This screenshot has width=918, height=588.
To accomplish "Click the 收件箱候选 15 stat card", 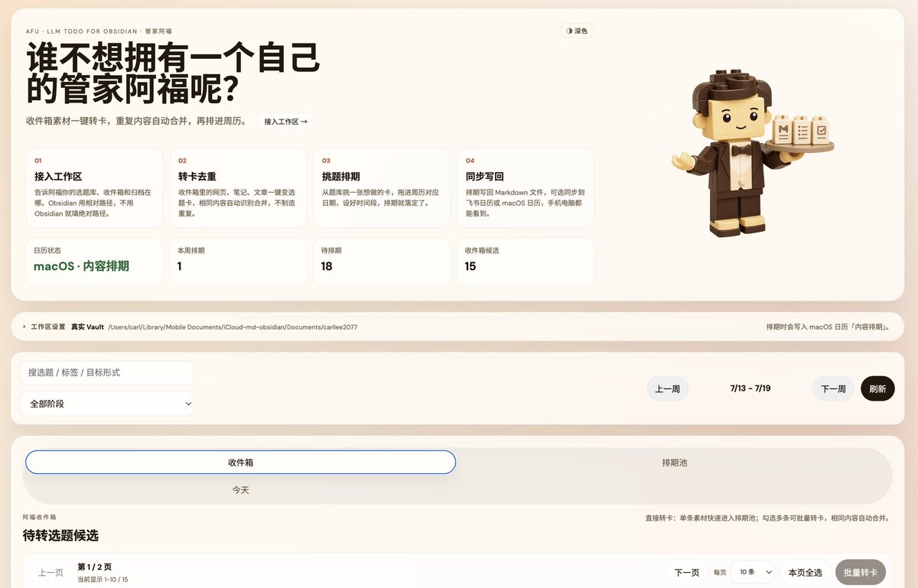I will 526,262.
